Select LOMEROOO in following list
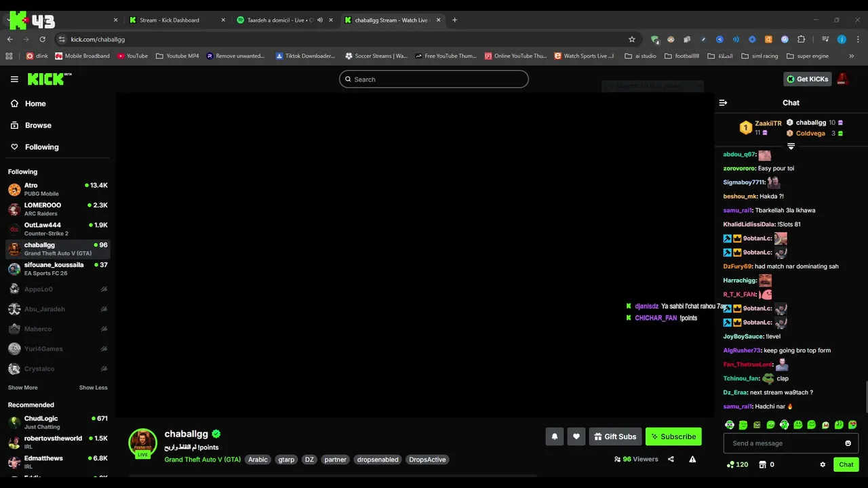 (58, 209)
